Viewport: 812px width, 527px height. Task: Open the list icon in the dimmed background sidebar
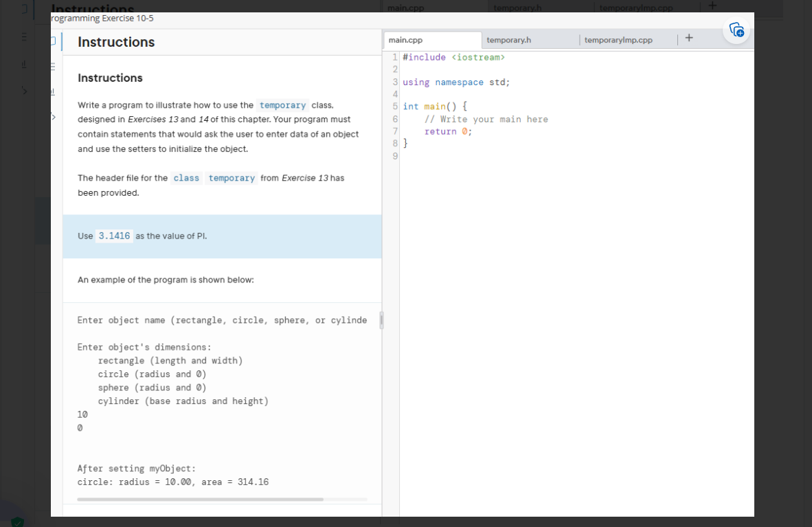[x=24, y=37]
